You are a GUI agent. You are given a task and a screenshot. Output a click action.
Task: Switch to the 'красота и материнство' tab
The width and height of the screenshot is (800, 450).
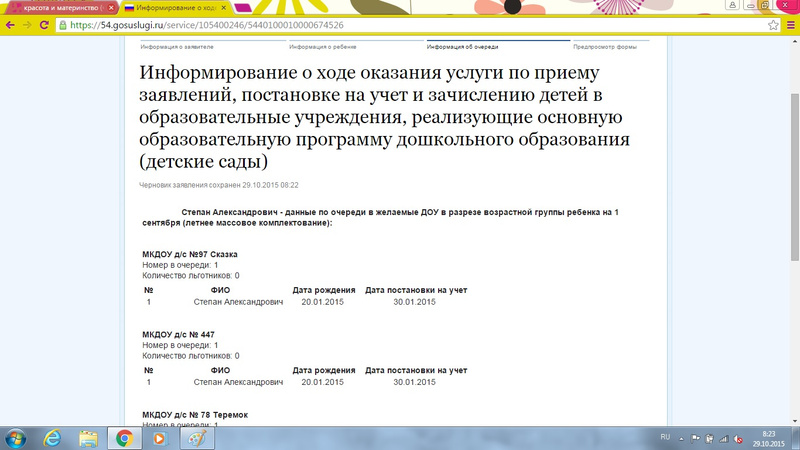point(61,8)
